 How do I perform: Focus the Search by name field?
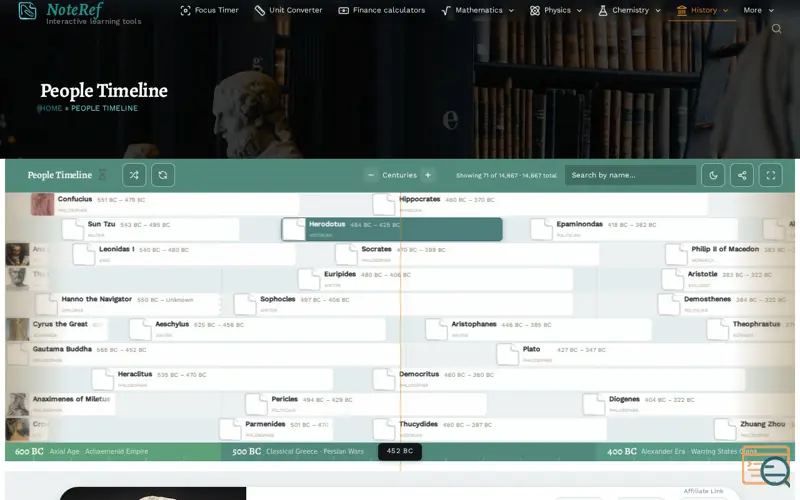(x=630, y=175)
